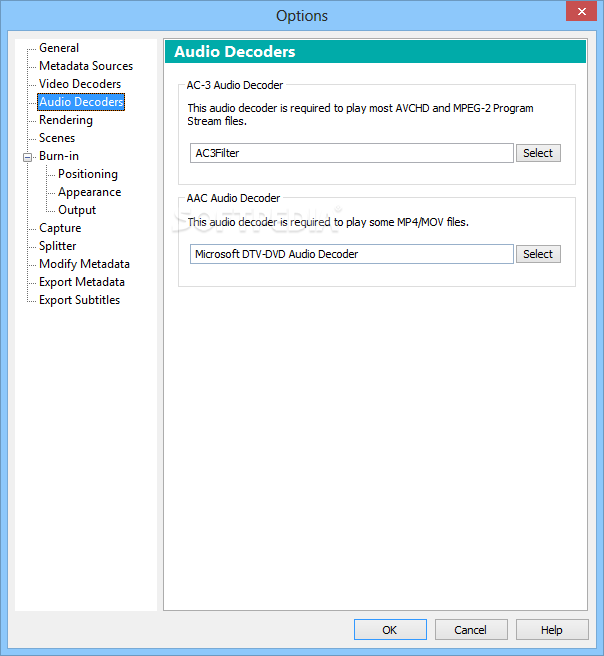Click the Audio Decoders header title
Viewport: 604px width, 656px height.
(235, 52)
